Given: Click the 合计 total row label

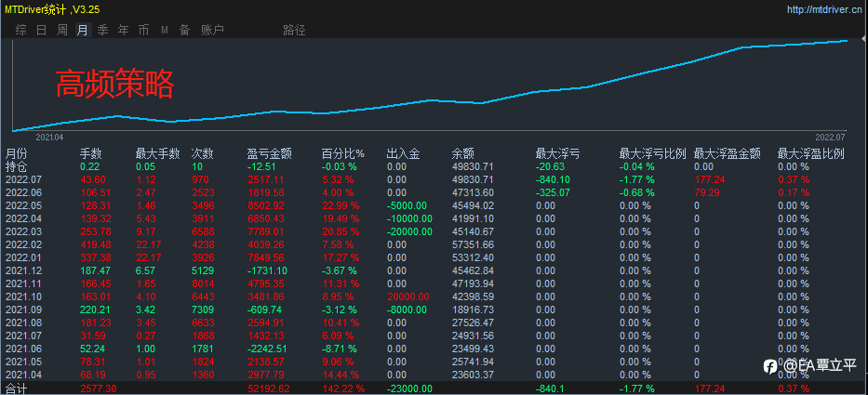Looking at the screenshot, I should click(16, 388).
